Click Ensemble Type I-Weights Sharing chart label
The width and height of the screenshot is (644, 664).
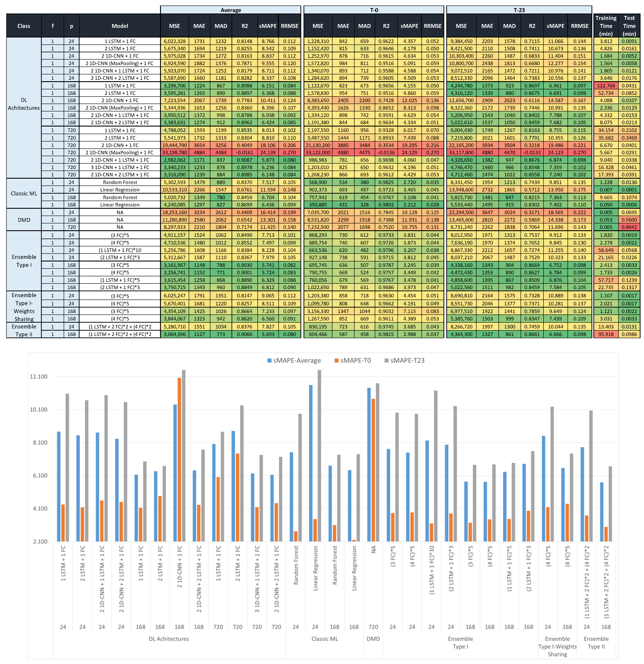(557, 646)
